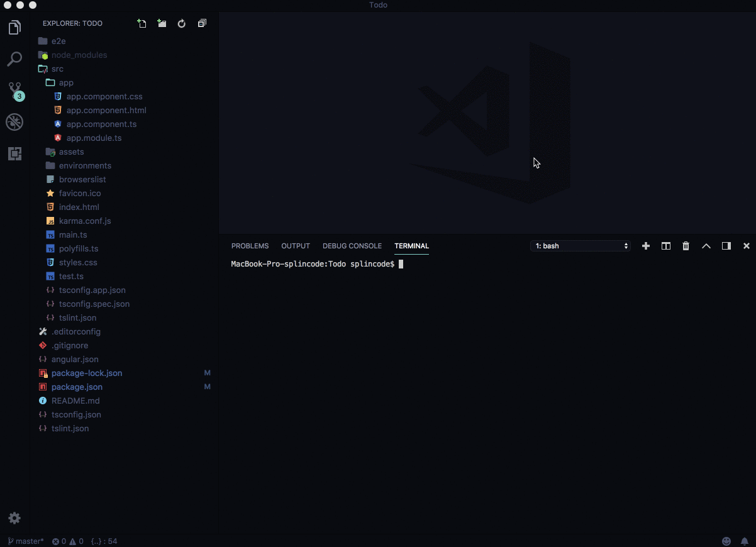Maximize the panel with up chevron

[x=706, y=246]
